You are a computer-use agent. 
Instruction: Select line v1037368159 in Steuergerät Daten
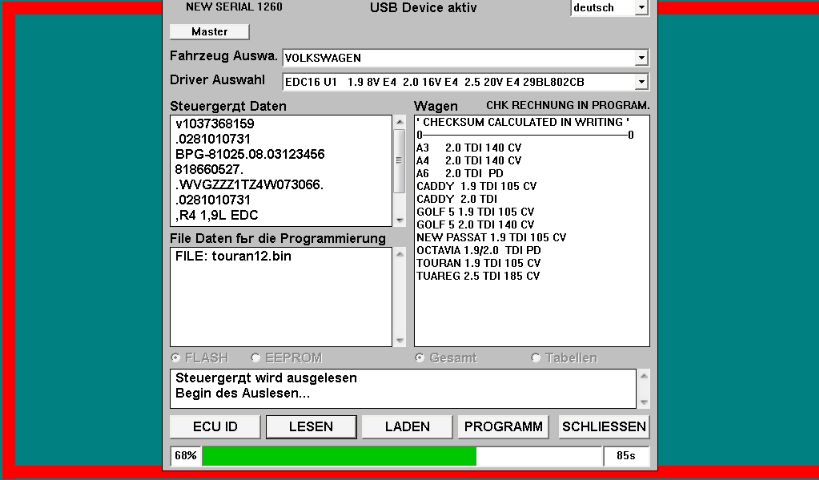[215, 124]
